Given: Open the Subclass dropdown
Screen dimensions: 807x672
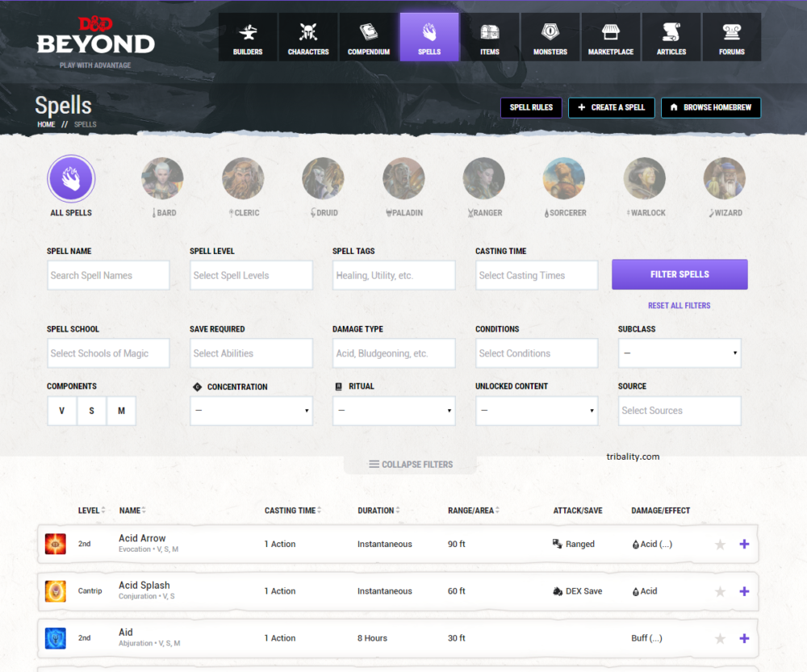Looking at the screenshot, I should tap(679, 353).
